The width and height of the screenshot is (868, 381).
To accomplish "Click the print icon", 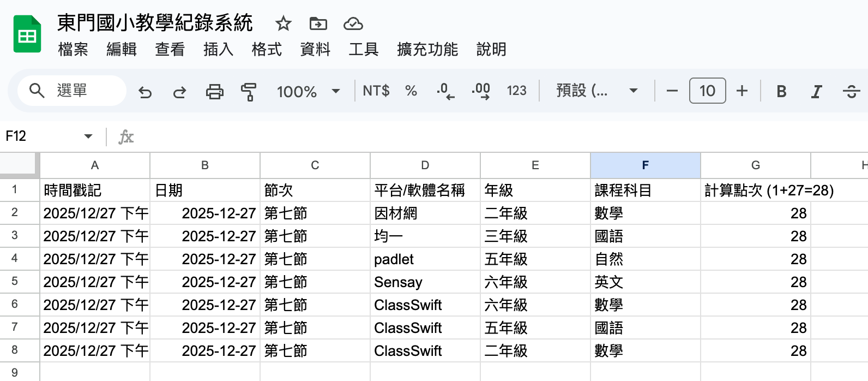I will (214, 91).
